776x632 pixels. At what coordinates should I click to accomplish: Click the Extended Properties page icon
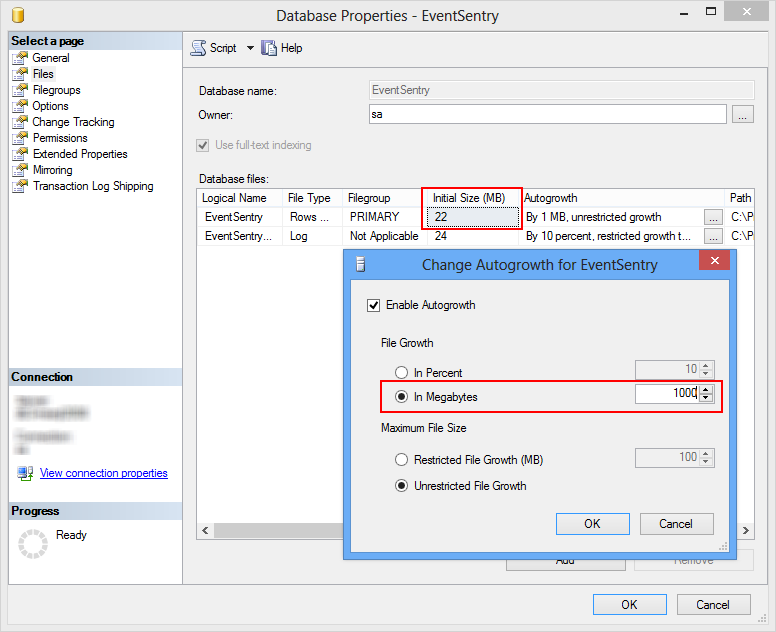coord(20,154)
